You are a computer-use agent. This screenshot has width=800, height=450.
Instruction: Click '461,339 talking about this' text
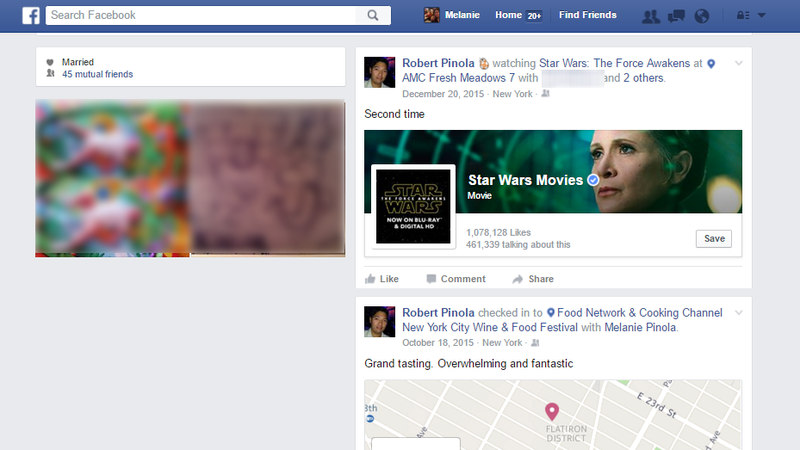click(x=518, y=245)
